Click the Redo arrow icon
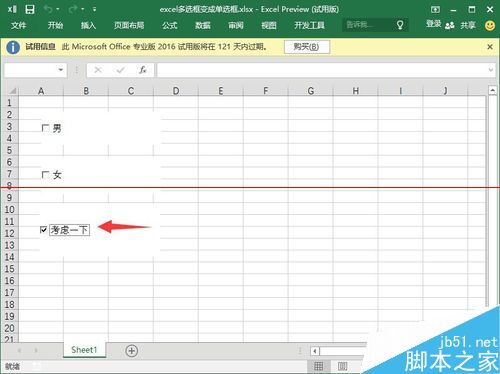This screenshot has height=374, width=500. (x=72, y=9)
